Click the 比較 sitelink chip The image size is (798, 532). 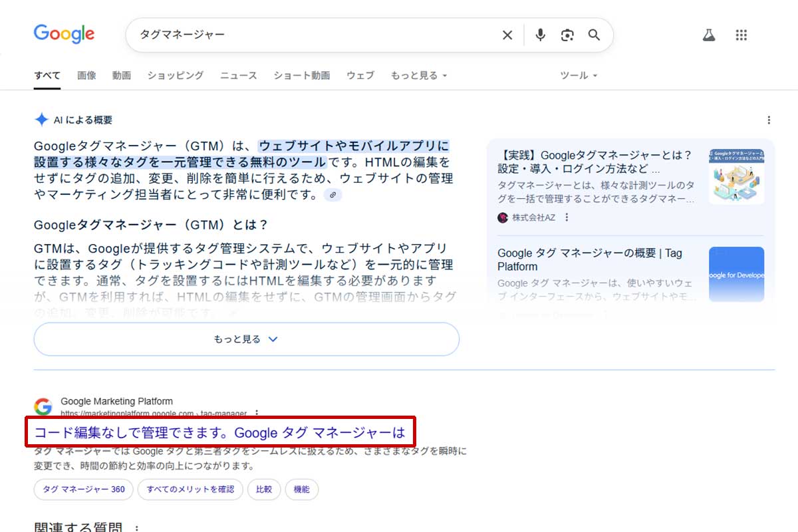[264, 489]
